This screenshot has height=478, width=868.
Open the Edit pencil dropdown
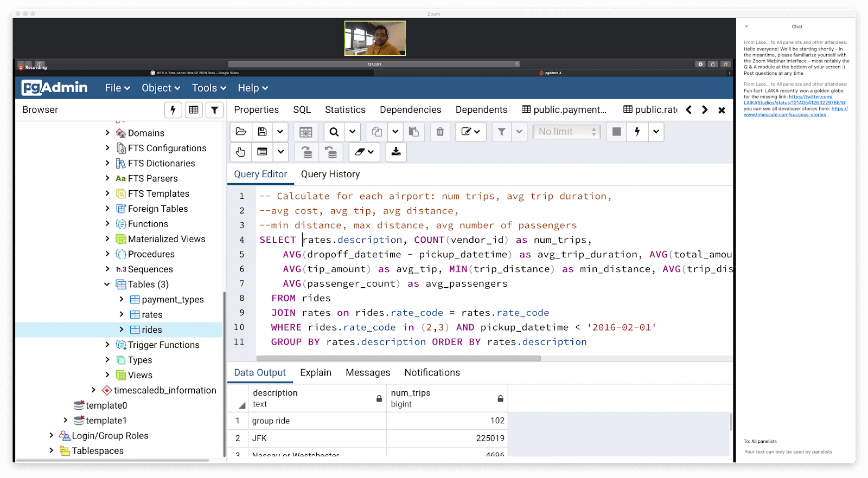point(470,132)
